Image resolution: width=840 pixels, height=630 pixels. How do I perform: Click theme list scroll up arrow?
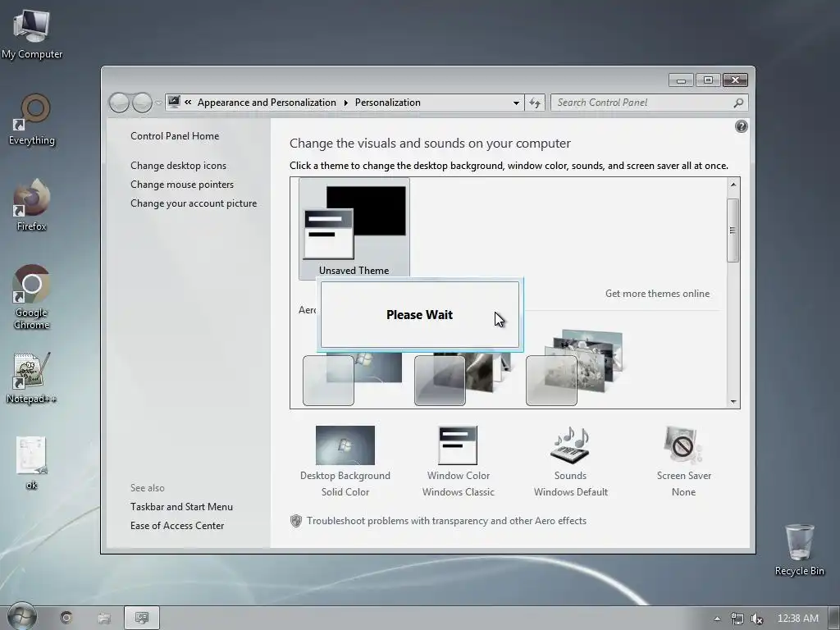pyautogui.click(x=733, y=185)
